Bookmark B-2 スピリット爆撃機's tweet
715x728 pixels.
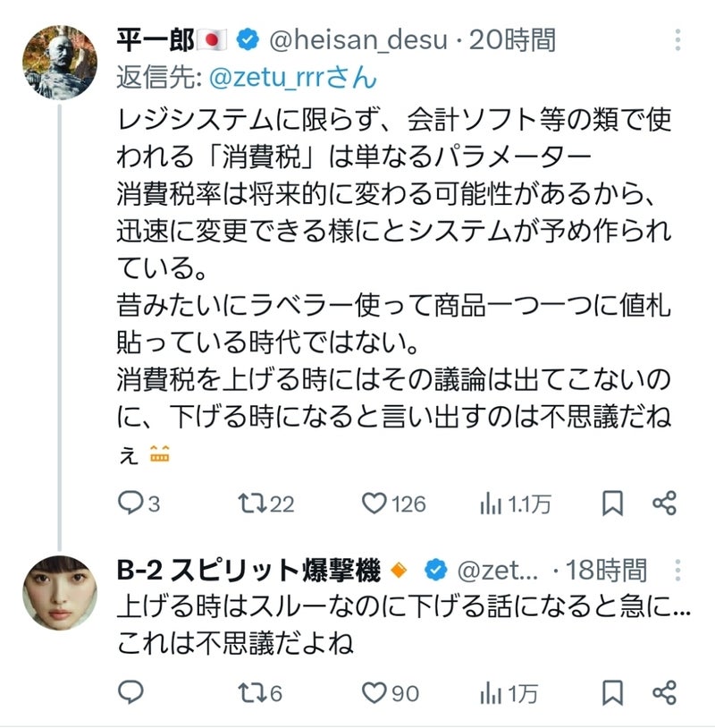[x=612, y=691]
